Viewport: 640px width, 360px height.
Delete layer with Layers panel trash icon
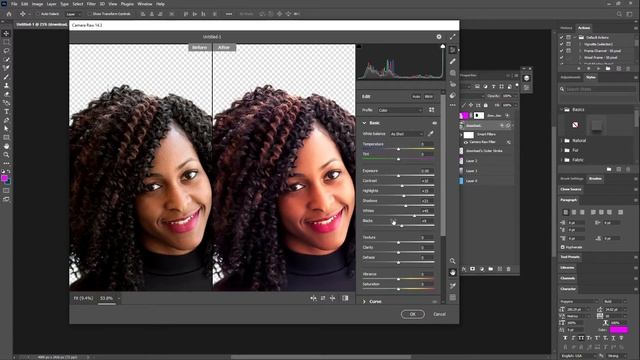pyautogui.click(x=509, y=269)
